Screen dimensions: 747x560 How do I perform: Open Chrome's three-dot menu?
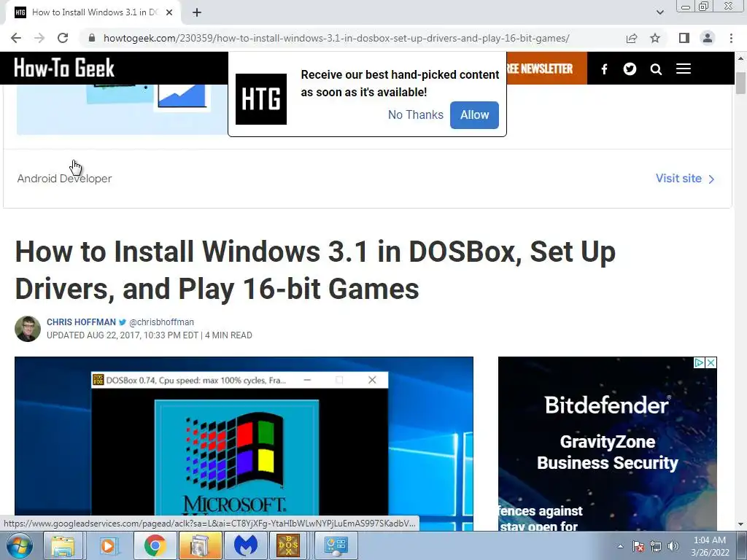731,38
